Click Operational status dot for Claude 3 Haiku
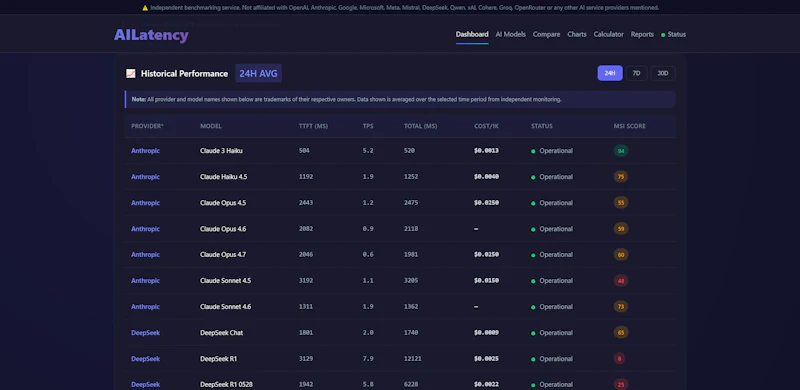The width and height of the screenshot is (800, 390). pos(533,151)
